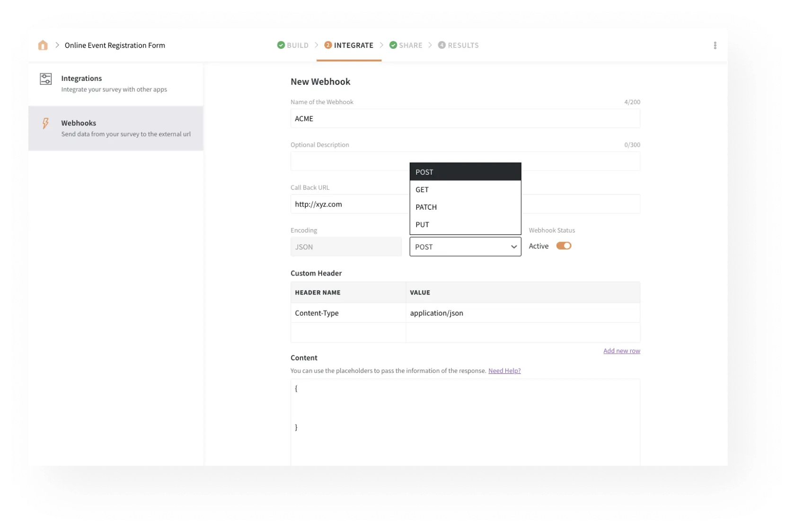Click the green checkmark on BUILD step

tap(280, 45)
